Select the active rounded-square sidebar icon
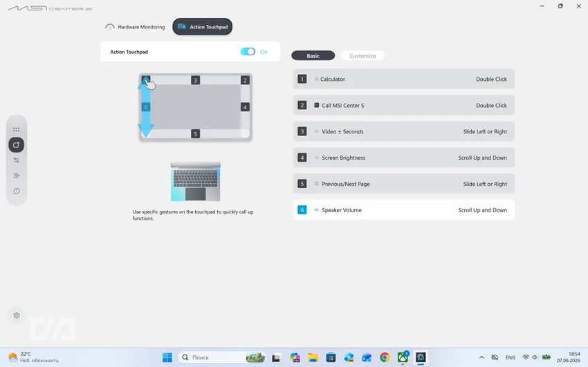 click(16, 145)
